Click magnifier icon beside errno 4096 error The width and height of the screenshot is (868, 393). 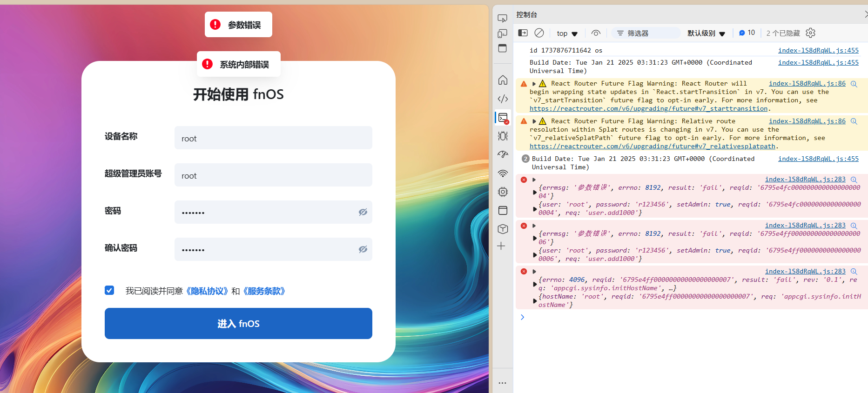point(854,272)
